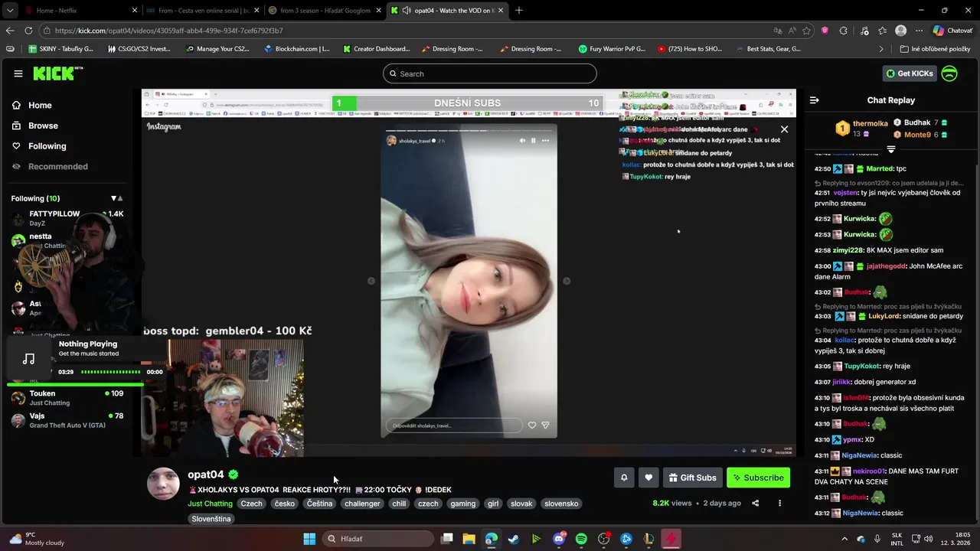Open the Kick hamburger sidebar menu
This screenshot has height=551, width=980.
coord(18,73)
